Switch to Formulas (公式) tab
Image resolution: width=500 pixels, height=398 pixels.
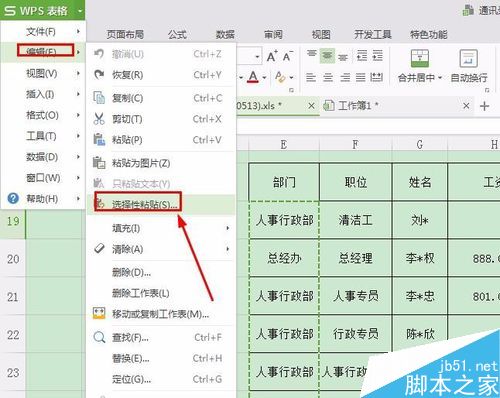(177, 34)
